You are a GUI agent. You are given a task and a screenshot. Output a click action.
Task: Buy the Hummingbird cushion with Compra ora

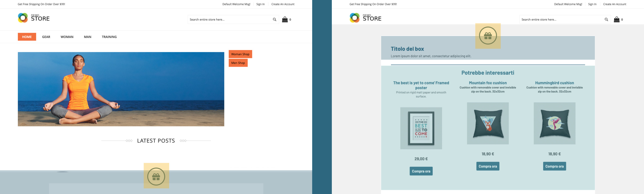pos(554,166)
